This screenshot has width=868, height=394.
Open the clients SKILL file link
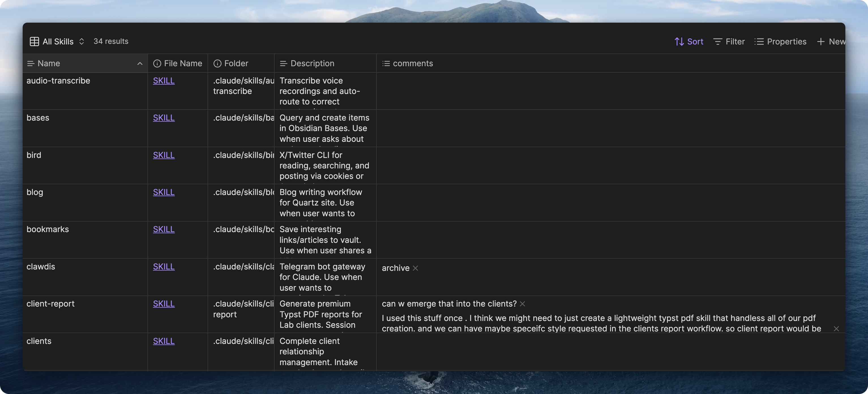(x=164, y=341)
